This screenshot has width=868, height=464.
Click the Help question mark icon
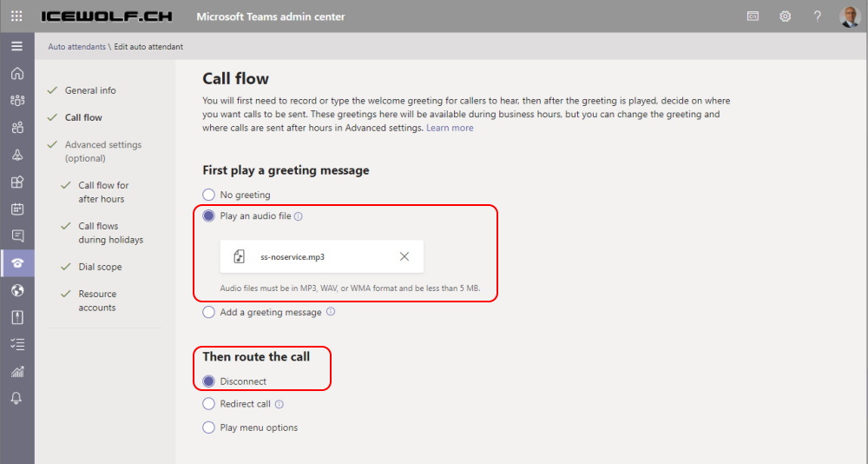817,17
